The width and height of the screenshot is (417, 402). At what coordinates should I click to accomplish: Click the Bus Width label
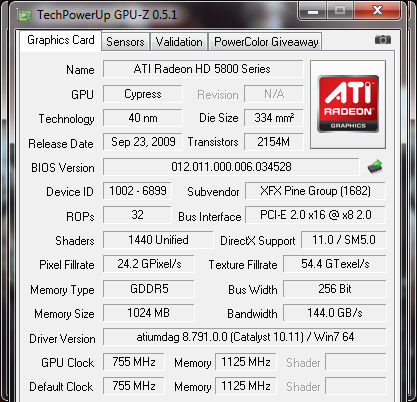253,290
